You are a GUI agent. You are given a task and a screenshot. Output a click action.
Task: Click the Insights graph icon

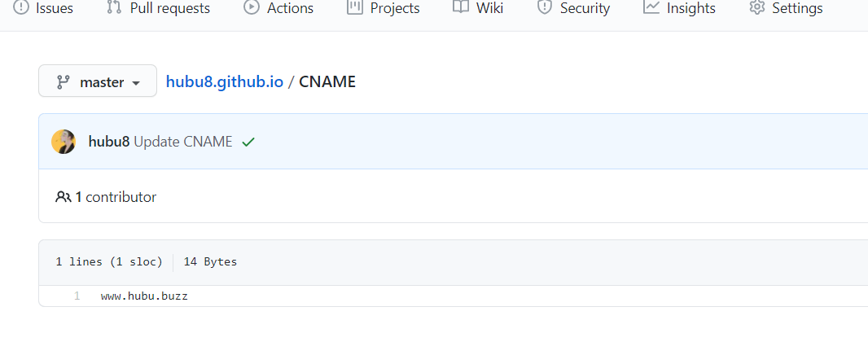point(651,7)
